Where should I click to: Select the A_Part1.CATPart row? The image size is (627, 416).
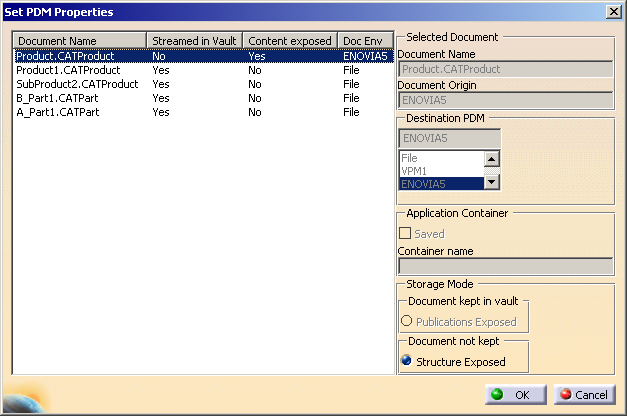click(x=59, y=113)
